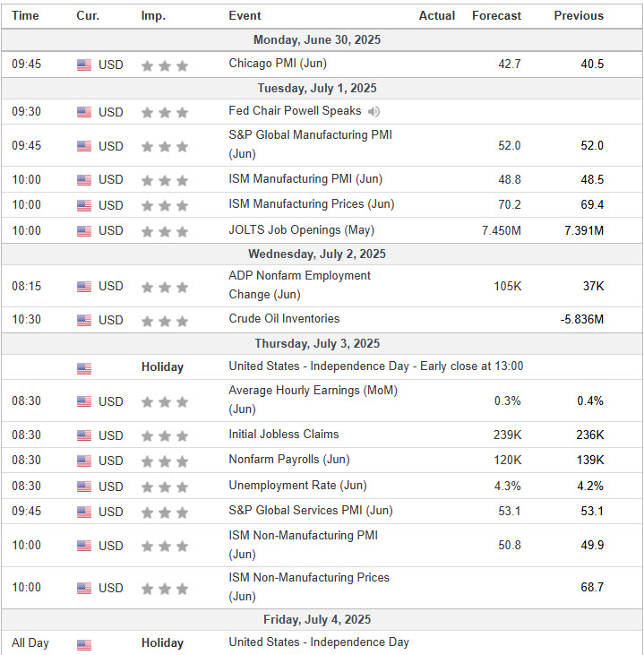Click the US flag in Fed Chair Powell row

pyautogui.click(x=84, y=112)
